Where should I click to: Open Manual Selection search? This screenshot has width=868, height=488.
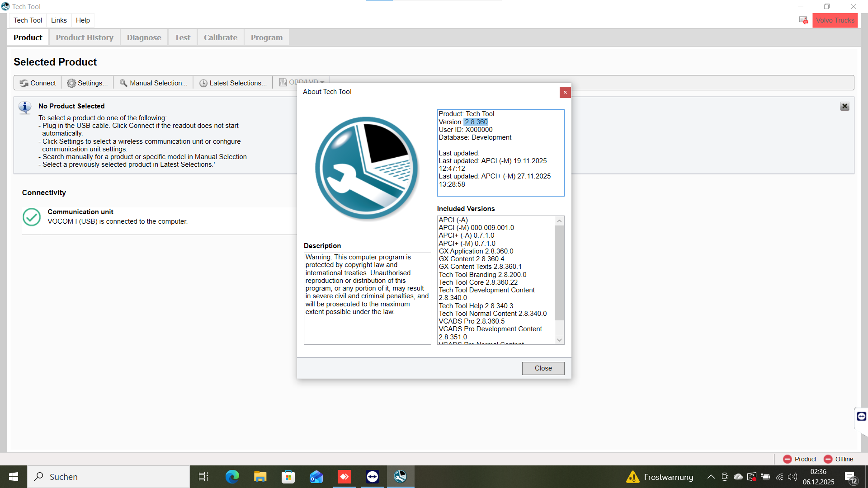153,83
